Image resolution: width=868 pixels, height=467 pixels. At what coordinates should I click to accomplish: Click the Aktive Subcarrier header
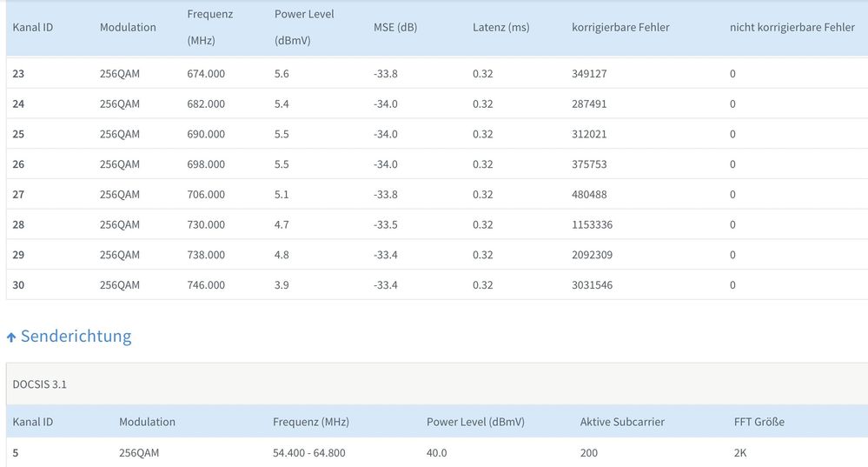622,422
